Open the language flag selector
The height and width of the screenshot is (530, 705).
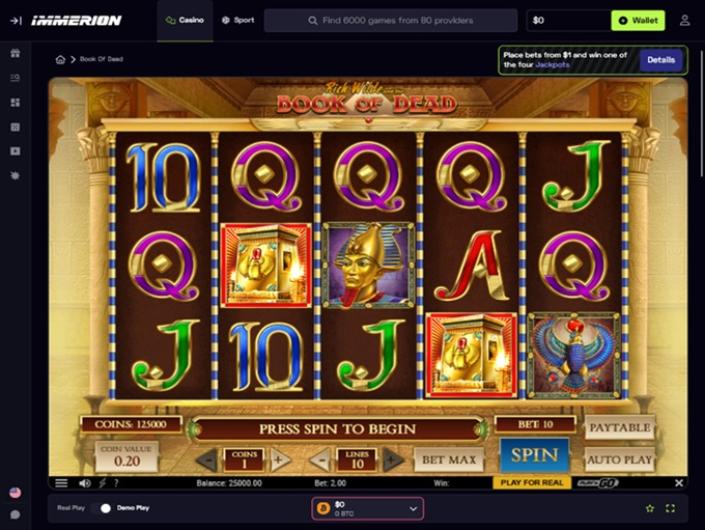tap(15, 493)
